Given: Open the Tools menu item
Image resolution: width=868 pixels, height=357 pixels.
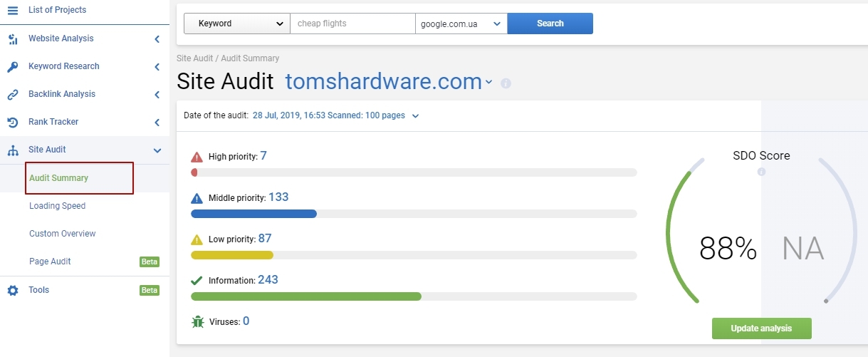Looking at the screenshot, I should [38, 290].
